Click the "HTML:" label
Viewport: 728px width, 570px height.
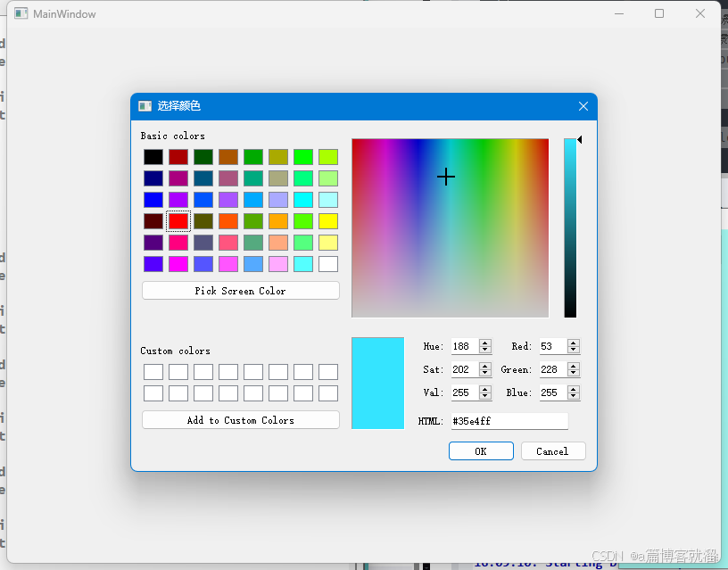pyautogui.click(x=431, y=421)
